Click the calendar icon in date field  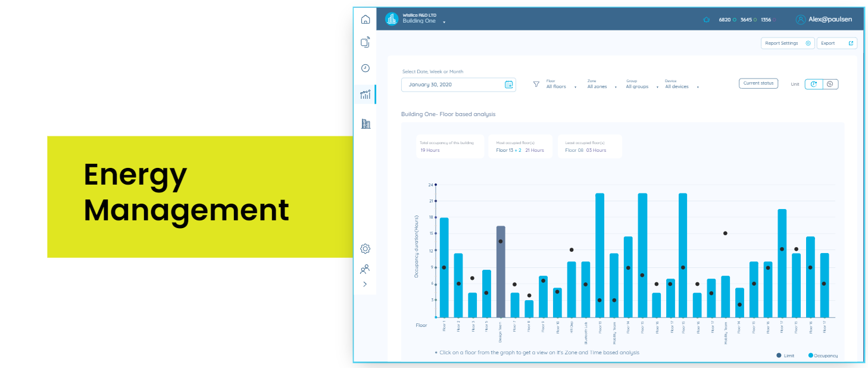(x=508, y=85)
